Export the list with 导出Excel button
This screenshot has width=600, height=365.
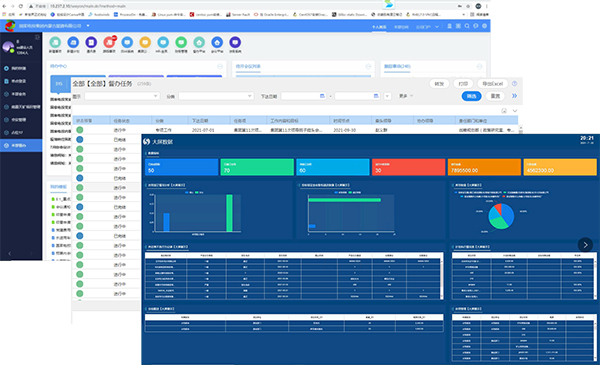tap(492, 83)
